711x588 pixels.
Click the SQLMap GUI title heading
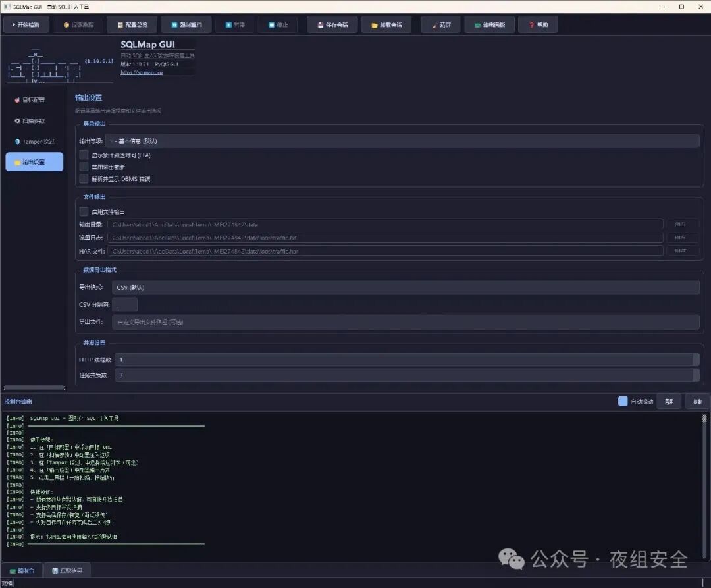[x=148, y=44]
